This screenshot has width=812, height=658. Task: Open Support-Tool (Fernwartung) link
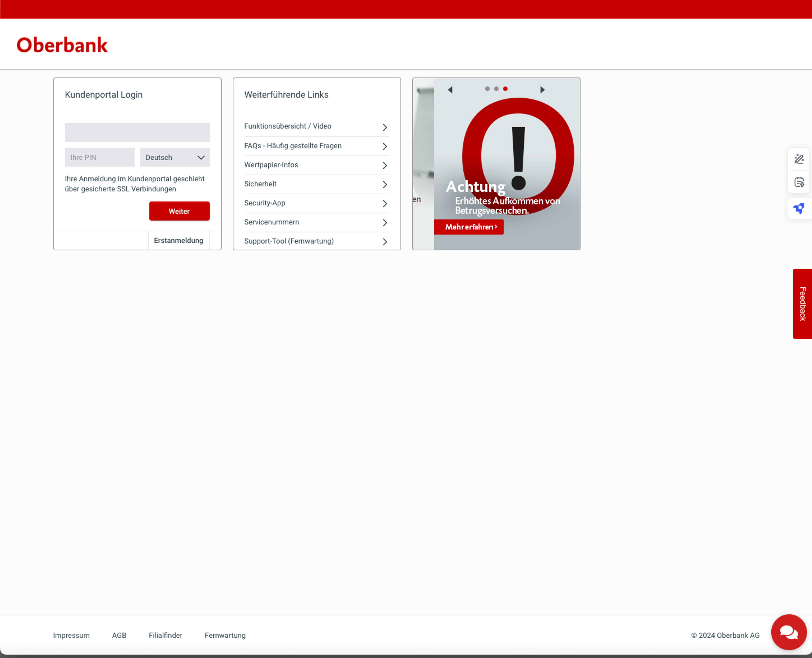(x=316, y=242)
